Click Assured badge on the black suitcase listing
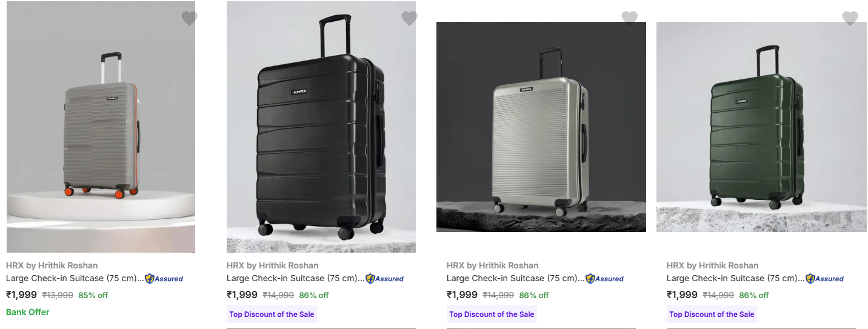 (384, 279)
